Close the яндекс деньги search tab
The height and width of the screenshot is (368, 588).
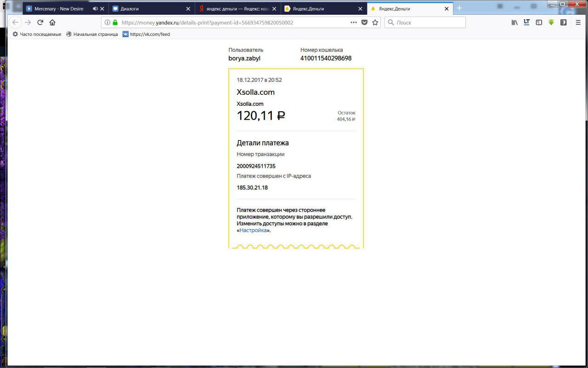tap(274, 9)
